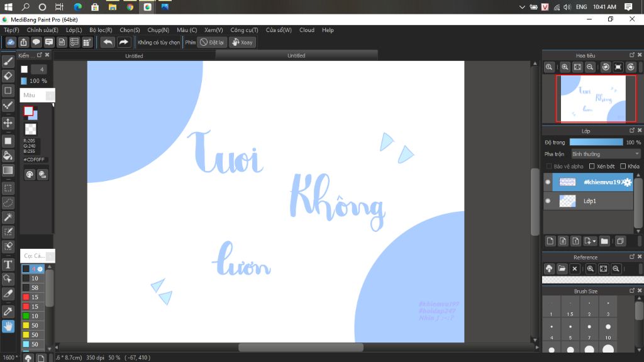Select the Select Pen tool

tap(8, 232)
